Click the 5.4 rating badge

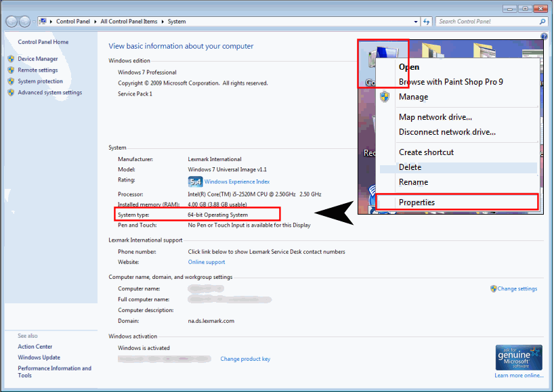pos(195,181)
